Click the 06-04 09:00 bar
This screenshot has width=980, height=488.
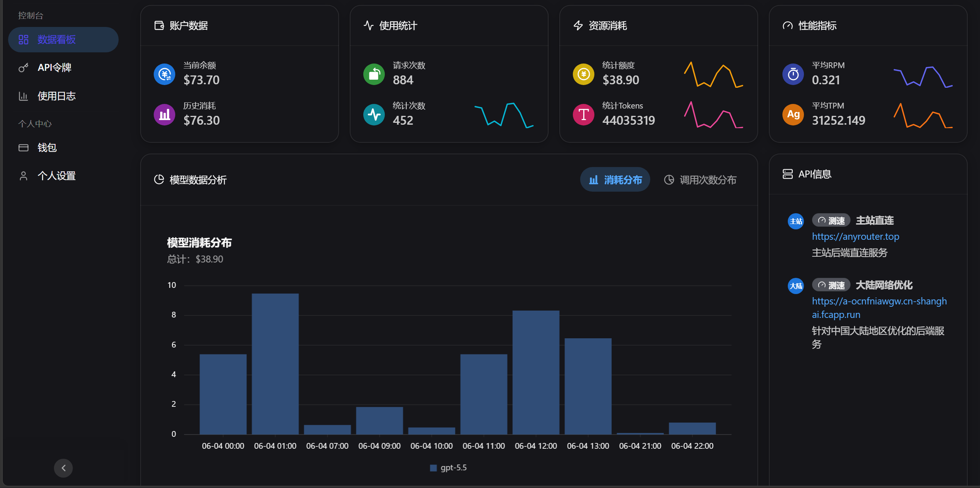[379, 421]
